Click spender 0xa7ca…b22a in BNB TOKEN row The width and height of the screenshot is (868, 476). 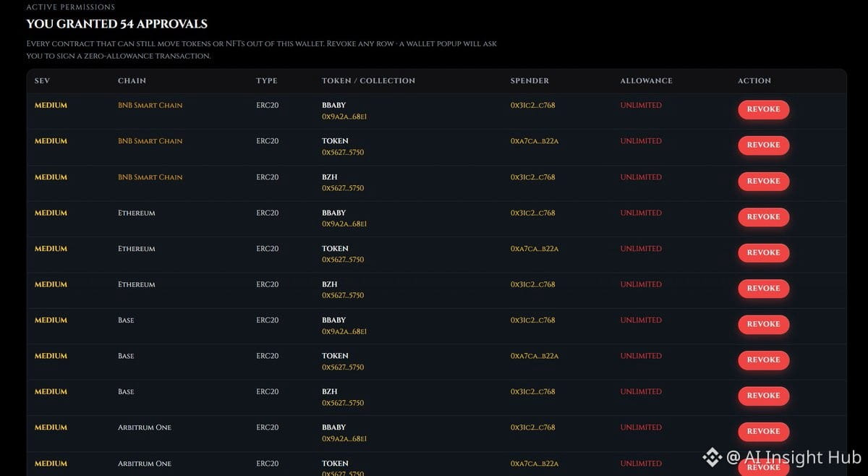pos(535,141)
